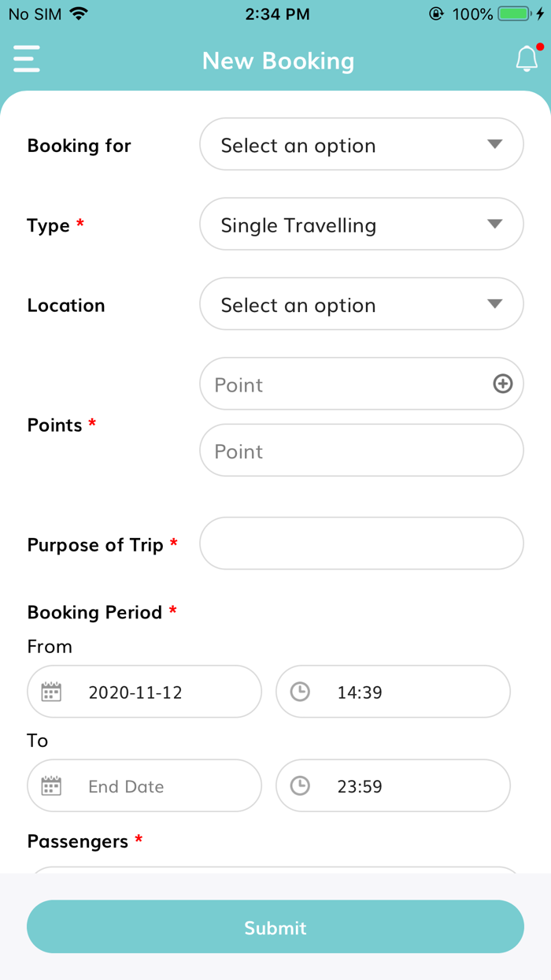Click the clock icon next to 23:59
This screenshot has width=551, height=980.
click(x=299, y=785)
